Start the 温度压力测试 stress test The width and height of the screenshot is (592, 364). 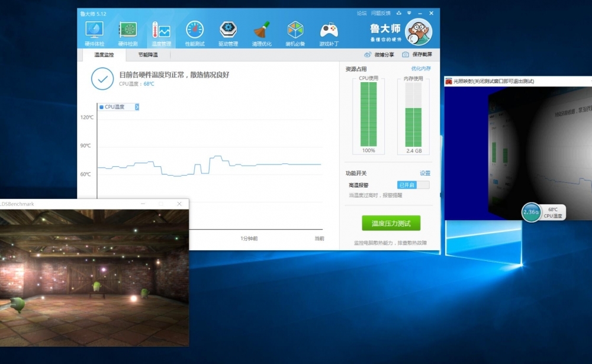391,223
